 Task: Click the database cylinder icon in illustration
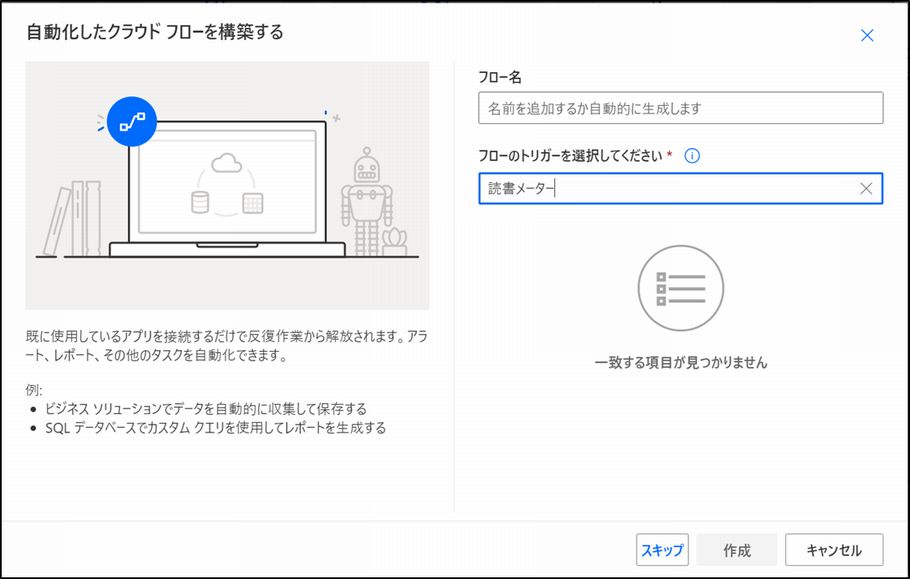coord(200,202)
